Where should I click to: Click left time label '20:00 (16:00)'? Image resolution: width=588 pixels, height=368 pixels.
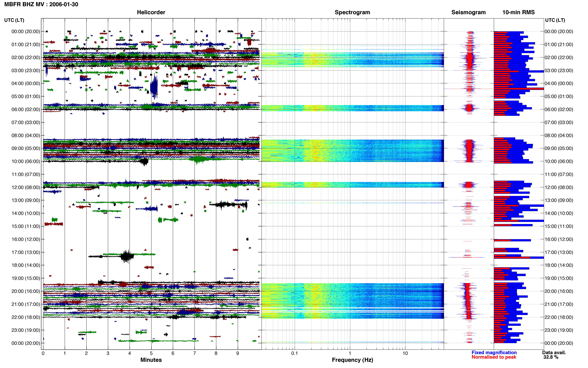[x=26, y=291]
